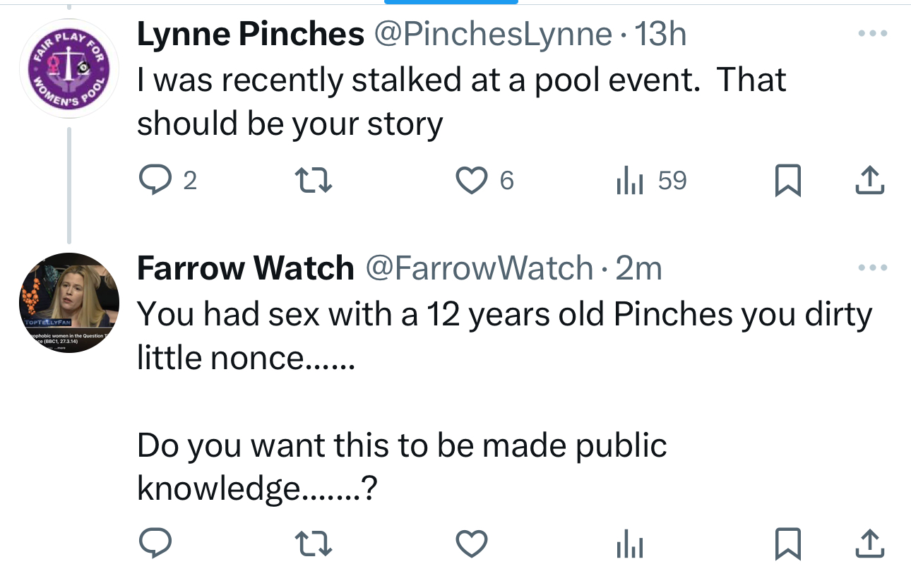Open Farrow Watch's profile avatar
The image size is (911, 588).
[69, 302]
